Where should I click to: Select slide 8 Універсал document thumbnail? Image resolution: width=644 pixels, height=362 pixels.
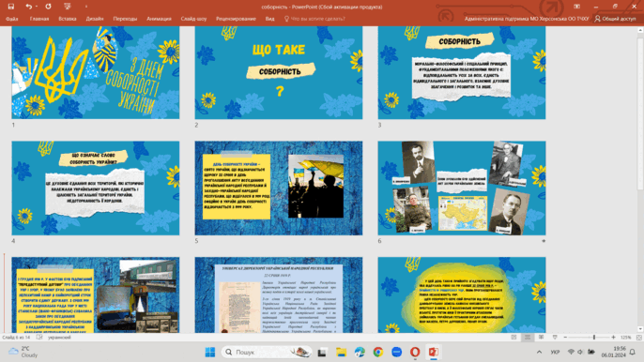point(279,294)
